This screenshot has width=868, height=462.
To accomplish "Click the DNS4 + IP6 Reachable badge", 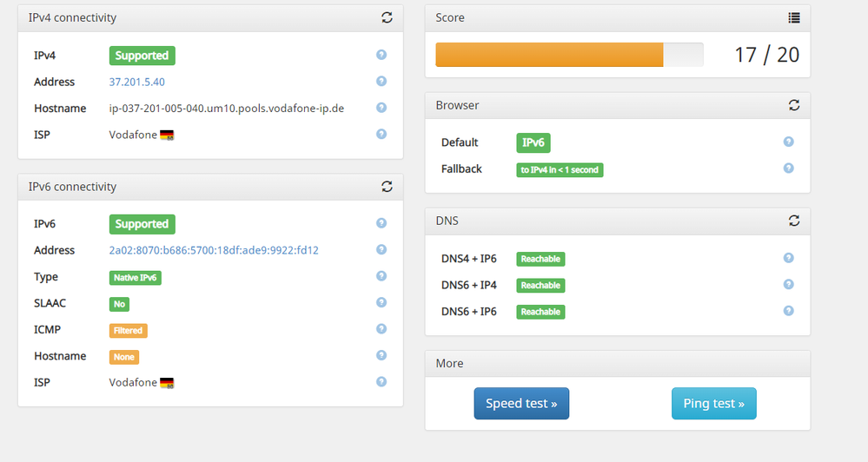I will [x=540, y=259].
